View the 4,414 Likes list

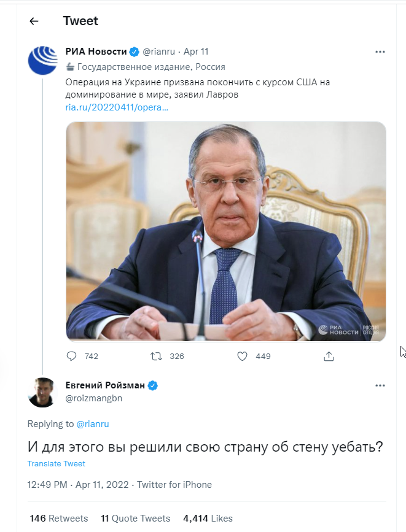point(208,519)
